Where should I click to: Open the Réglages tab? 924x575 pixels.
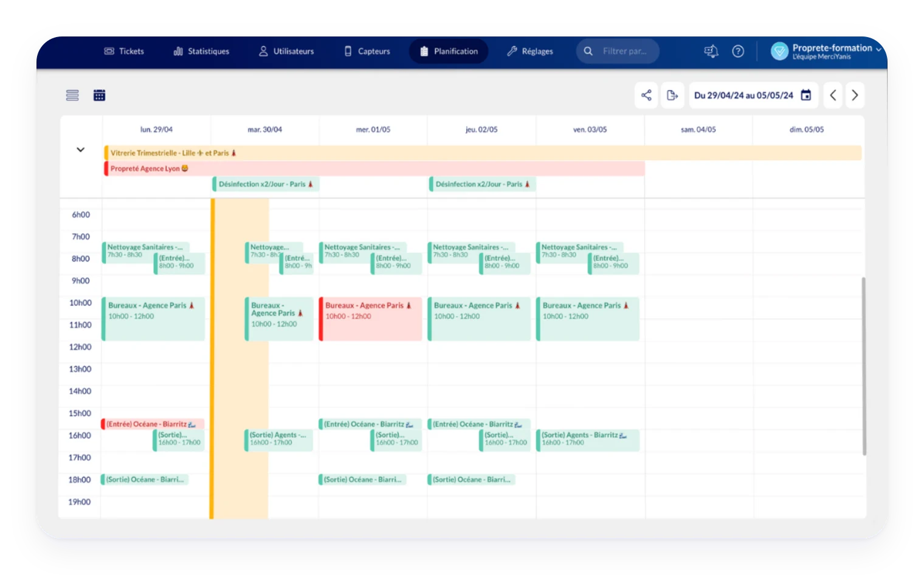530,52
